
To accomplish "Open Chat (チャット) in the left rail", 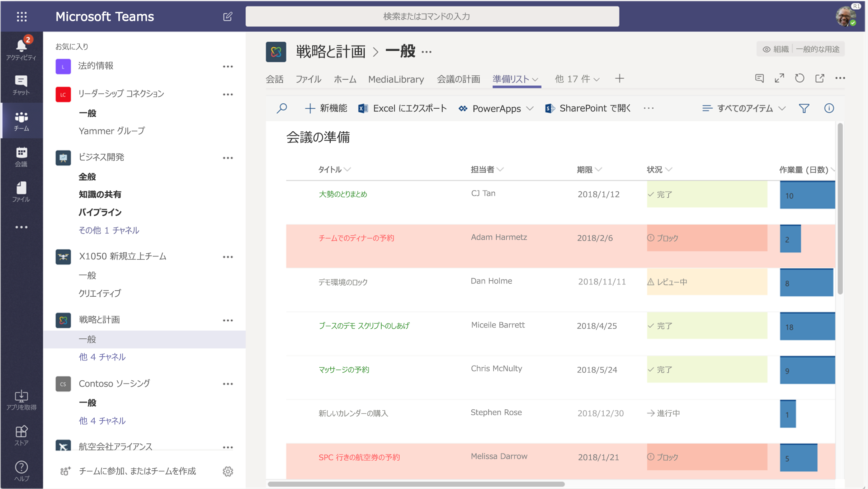I will [21, 85].
